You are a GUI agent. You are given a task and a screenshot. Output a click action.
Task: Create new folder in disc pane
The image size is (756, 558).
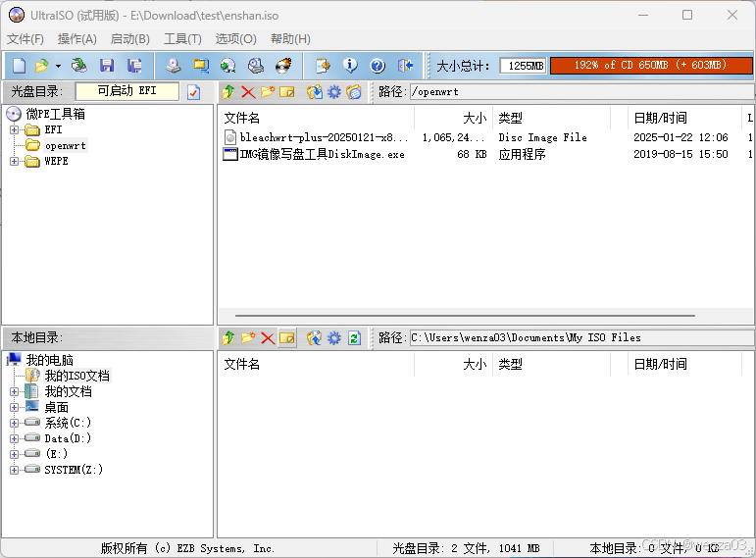(x=268, y=91)
